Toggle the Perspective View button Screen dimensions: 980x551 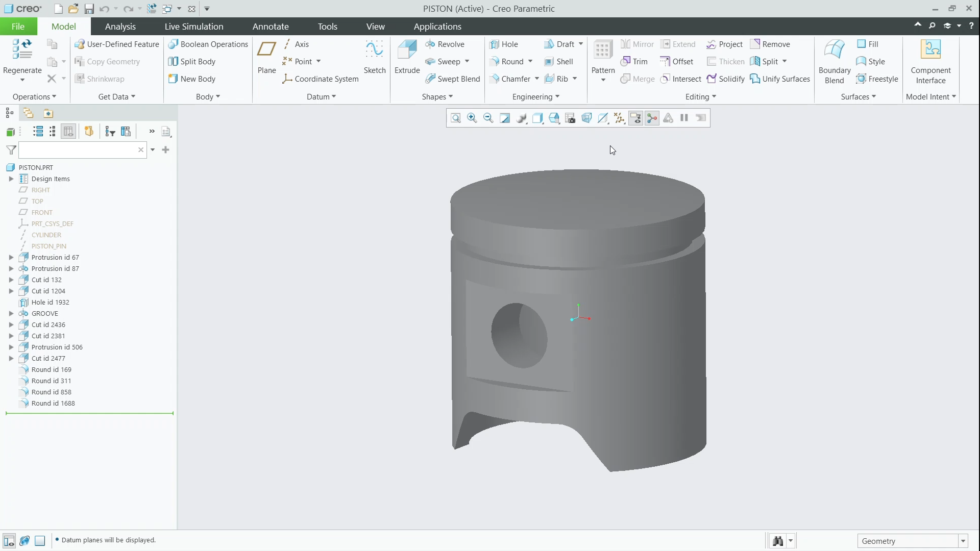tap(586, 118)
